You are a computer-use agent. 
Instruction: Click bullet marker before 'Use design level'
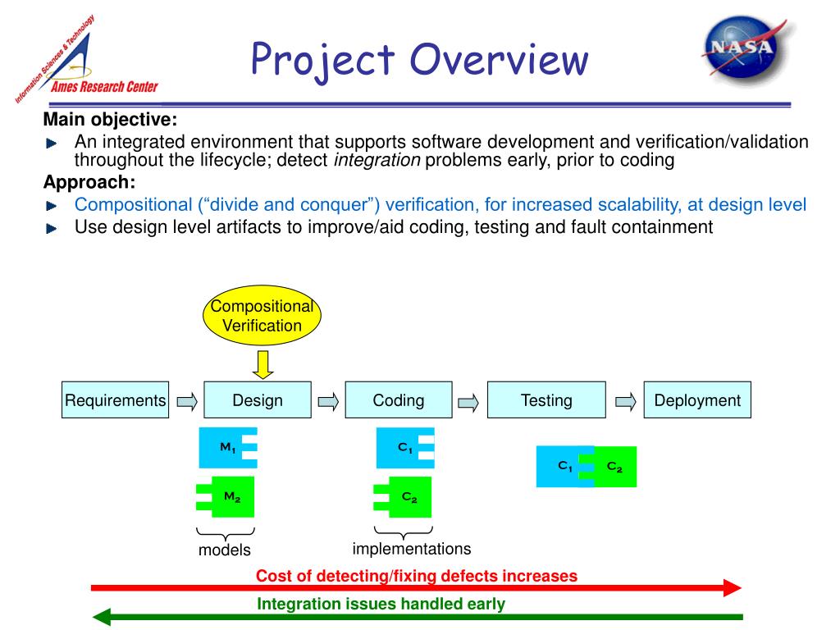pos(52,229)
